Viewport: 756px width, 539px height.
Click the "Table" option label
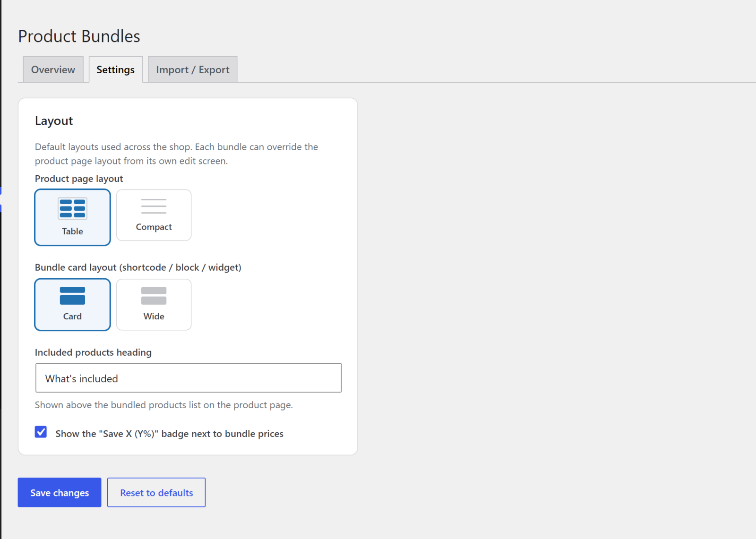pos(72,231)
